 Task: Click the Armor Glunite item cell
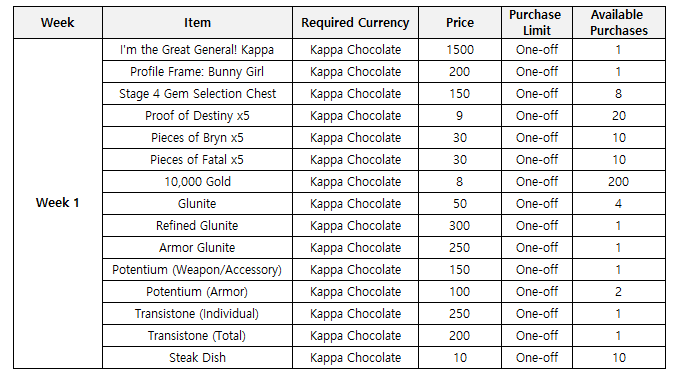click(x=197, y=248)
